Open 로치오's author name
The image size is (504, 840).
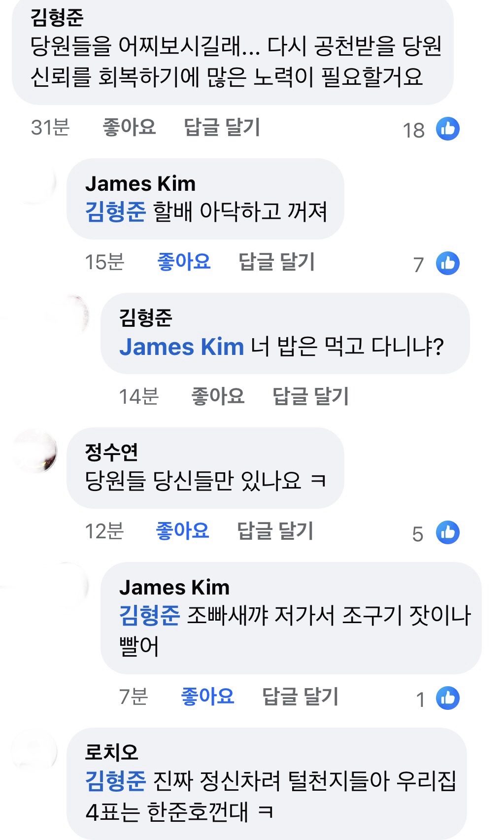[111, 752]
